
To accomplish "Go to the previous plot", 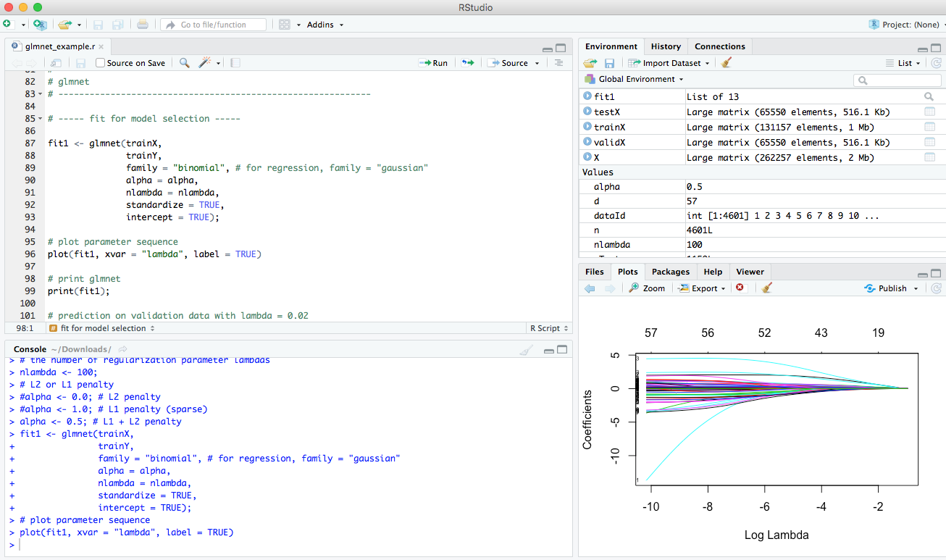I will 590,288.
